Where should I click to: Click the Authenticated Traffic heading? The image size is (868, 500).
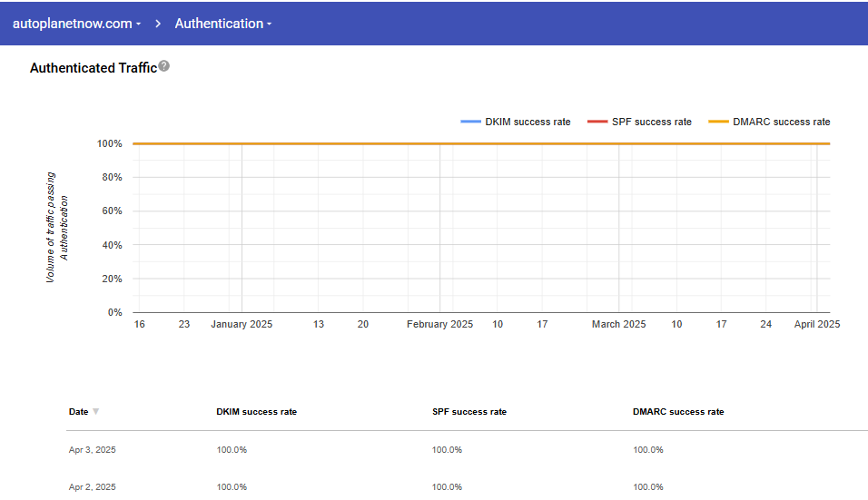[94, 68]
